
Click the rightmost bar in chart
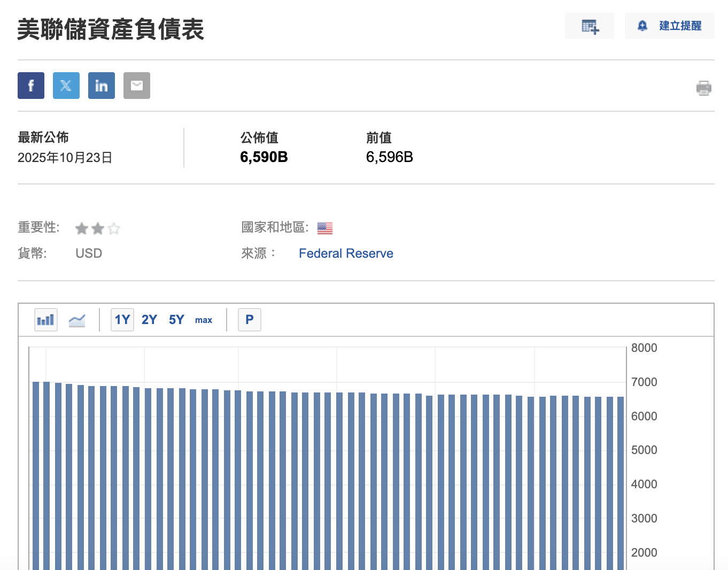coord(621,481)
